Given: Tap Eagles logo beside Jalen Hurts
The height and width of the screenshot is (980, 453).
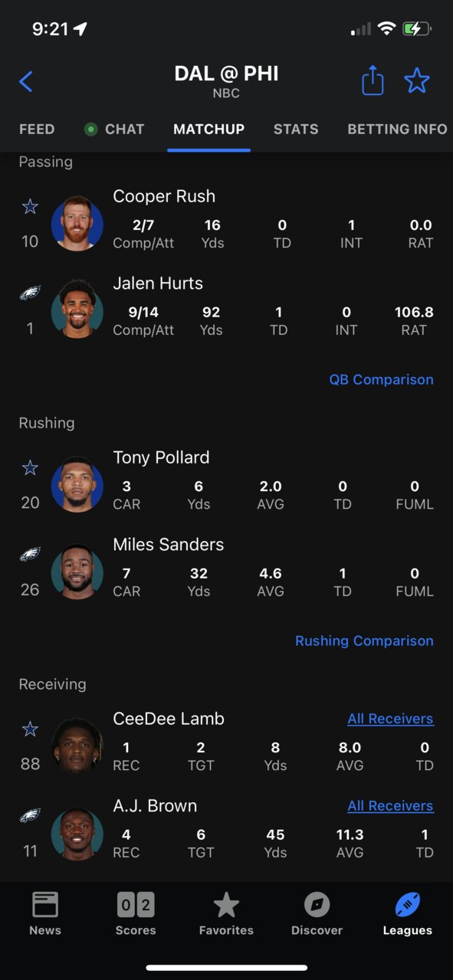Looking at the screenshot, I should coord(30,294).
